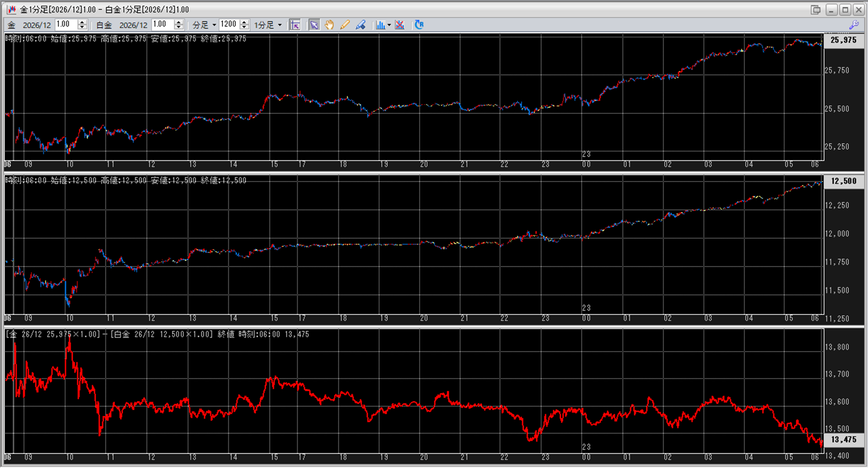Click the 1200 bar count input field
The height and width of the screenshot is (468, 868).
click(x=229, y=25)
